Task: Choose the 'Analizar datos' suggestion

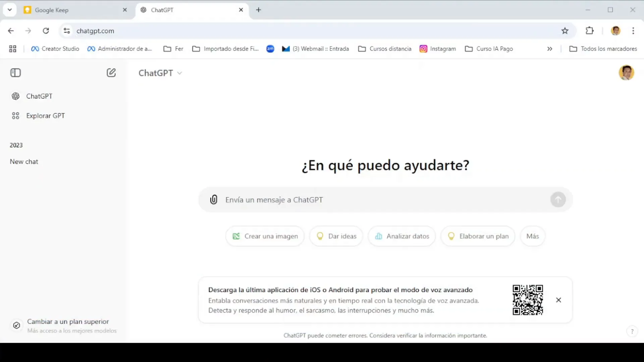Action: (402, 236)
